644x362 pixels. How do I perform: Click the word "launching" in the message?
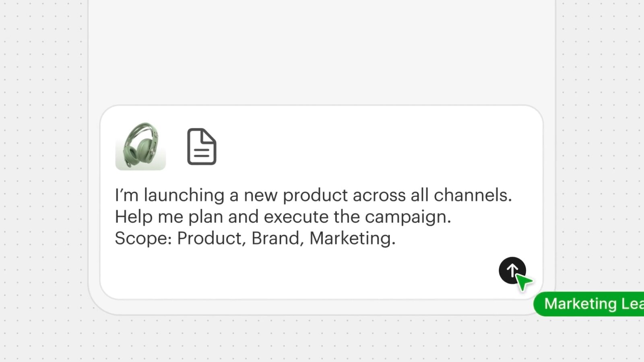(x=184, y=195)
